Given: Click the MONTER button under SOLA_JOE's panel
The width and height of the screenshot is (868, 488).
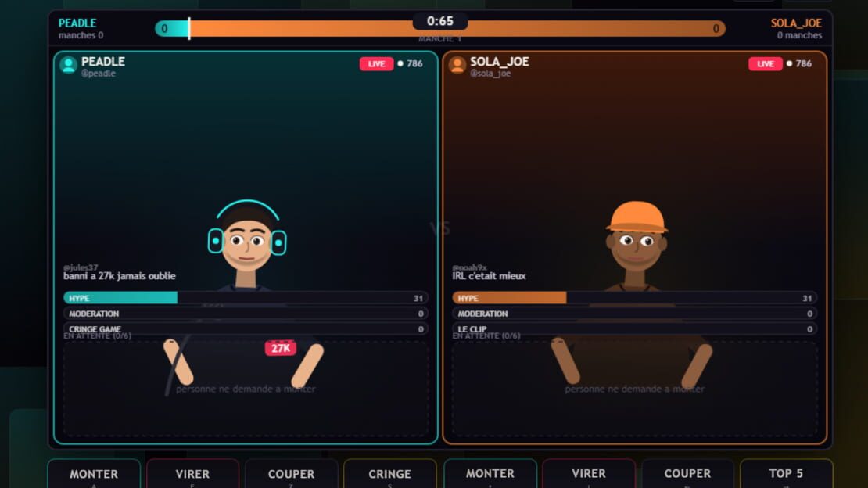Looking at the screenshot, I should pyautogui.click(x=490, y=474).
